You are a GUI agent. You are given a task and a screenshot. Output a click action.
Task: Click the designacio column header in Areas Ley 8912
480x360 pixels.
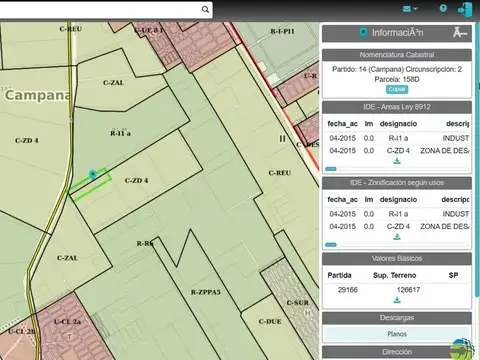(x=398, y=124)
